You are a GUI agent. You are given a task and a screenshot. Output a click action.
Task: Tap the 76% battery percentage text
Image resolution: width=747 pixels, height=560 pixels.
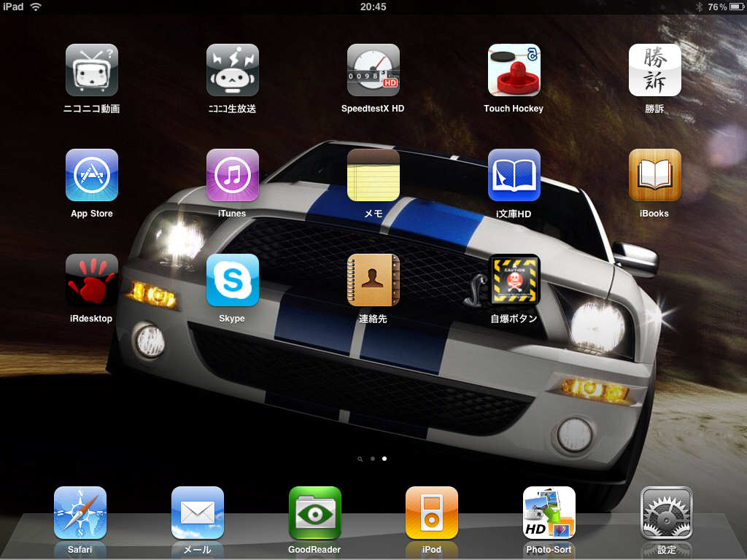click(717, 7)
